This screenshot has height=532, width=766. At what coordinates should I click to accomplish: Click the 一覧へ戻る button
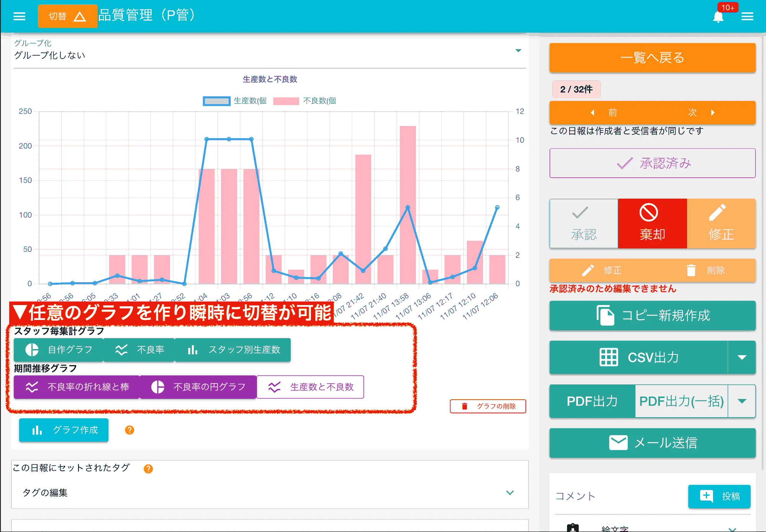pyautogui.click(x=652, y=58)
